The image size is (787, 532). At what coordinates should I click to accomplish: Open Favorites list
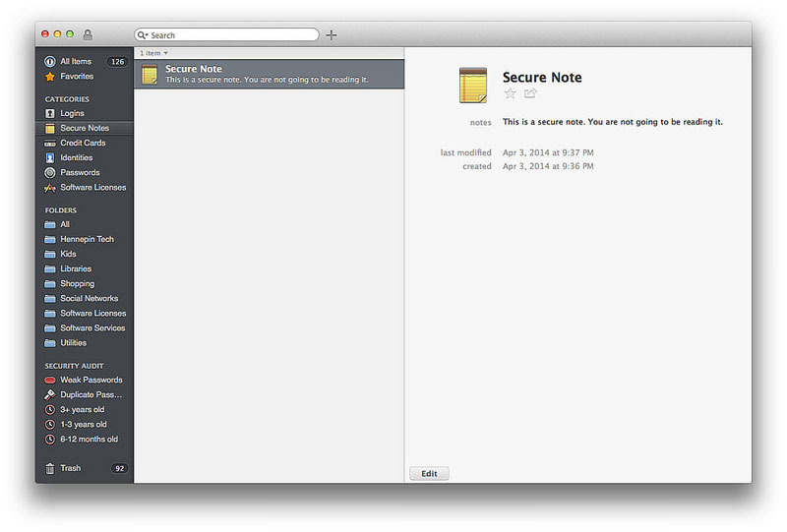click(77, 77)
